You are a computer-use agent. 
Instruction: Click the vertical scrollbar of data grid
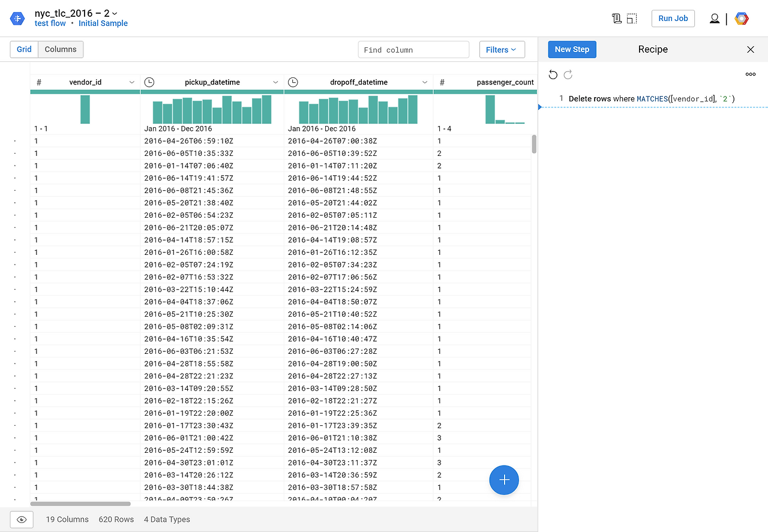pyautogui.click(x=534, y=144)
